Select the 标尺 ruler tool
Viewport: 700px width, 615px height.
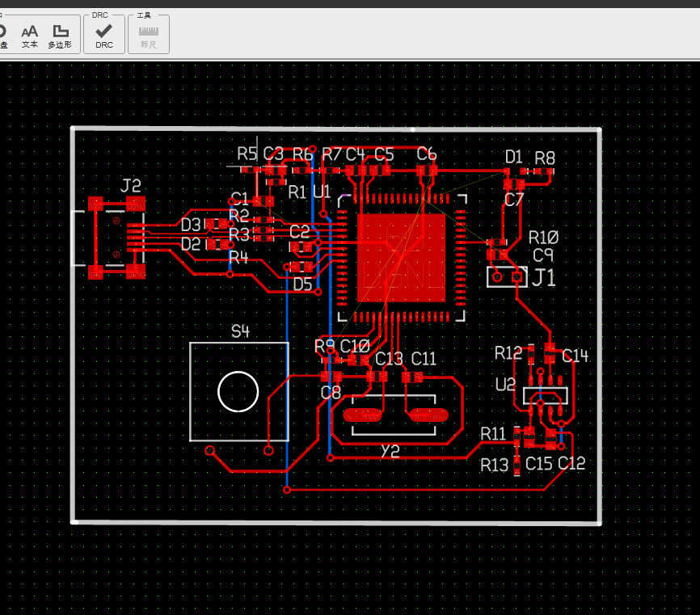(148, 36)
